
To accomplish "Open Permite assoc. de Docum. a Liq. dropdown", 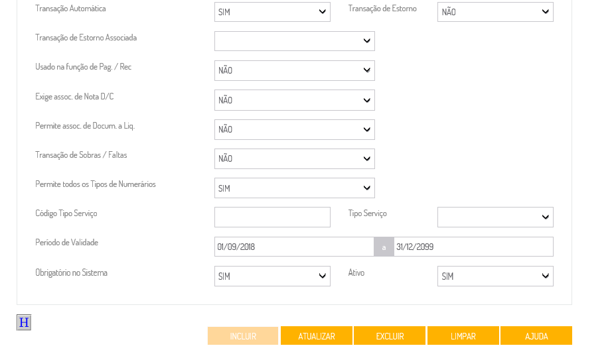I will point(294,129).
